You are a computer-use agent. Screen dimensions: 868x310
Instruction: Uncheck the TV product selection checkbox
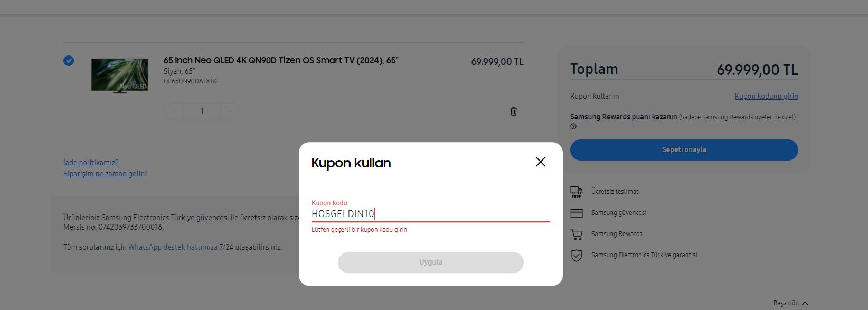click(69, 61)
